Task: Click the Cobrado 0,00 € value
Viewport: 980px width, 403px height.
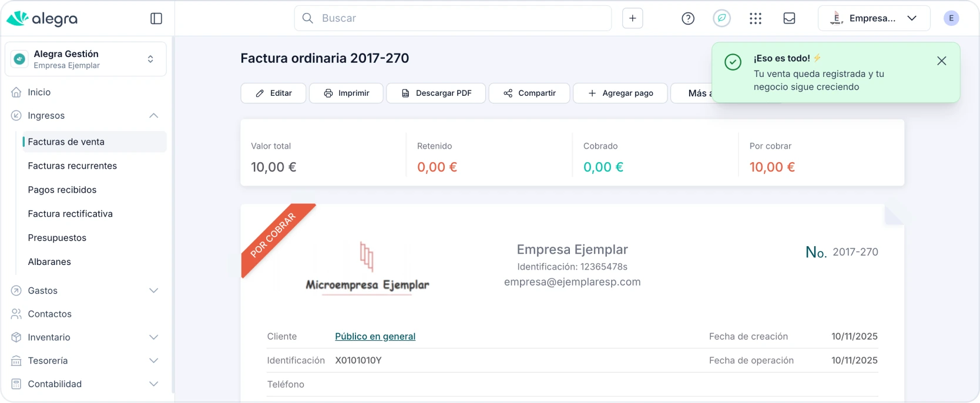Action: click(x=603, y=167)
